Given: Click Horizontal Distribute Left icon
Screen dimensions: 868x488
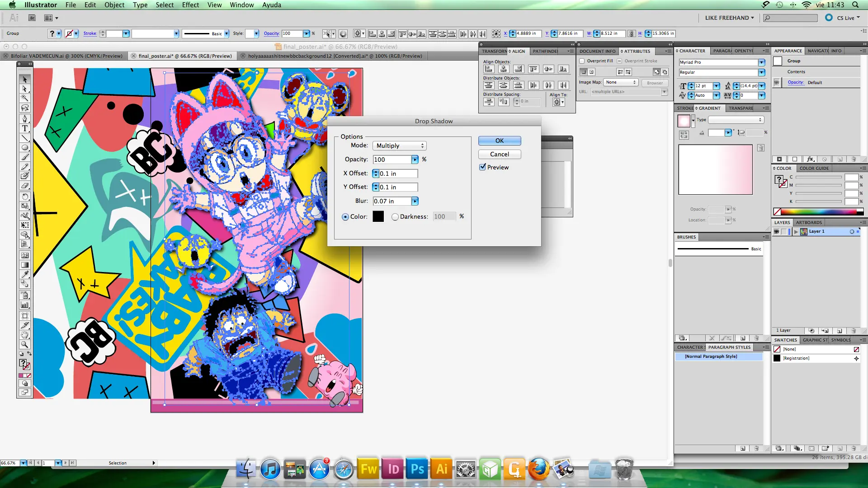Looking at the screenshot, I should [533, 85].
